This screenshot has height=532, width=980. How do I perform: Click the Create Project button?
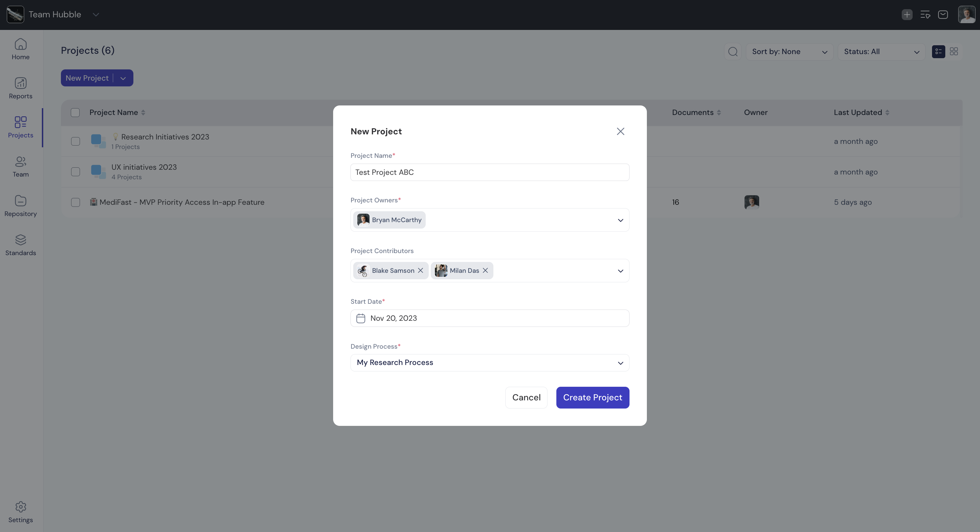[x=592, y=397]
